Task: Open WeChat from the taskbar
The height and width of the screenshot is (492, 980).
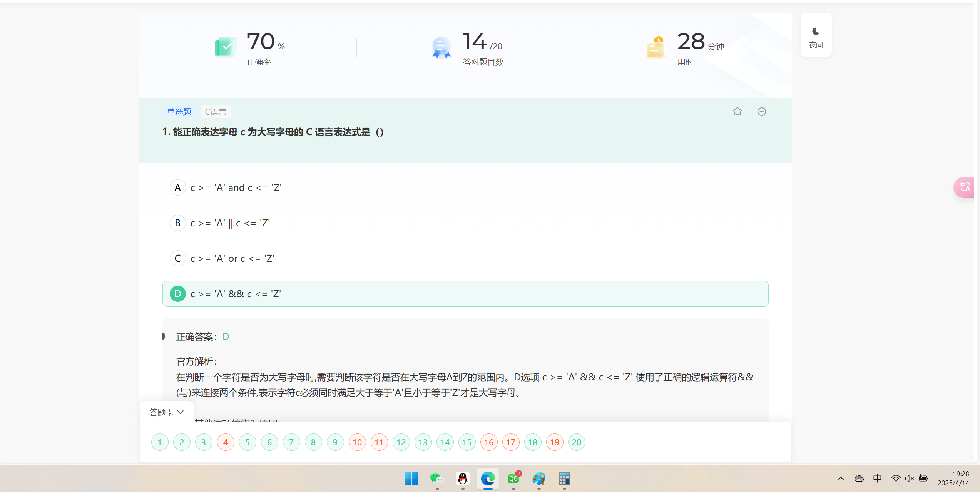Action: coord(437,479)
